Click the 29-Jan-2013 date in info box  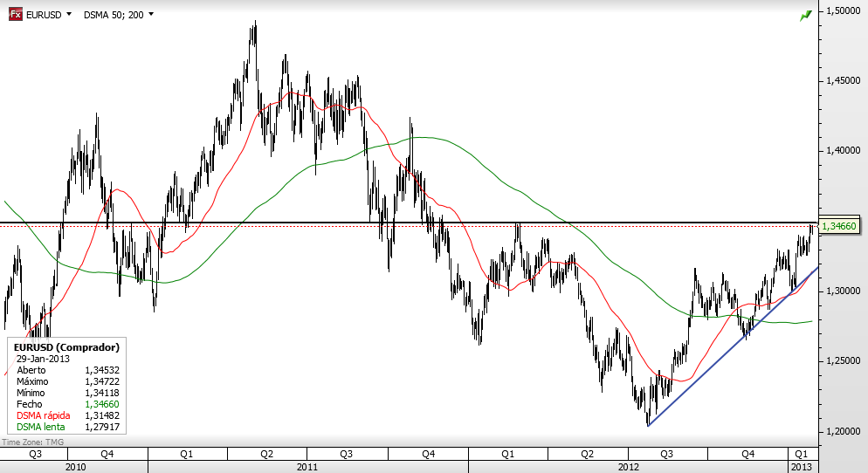[x=43, y=359]
